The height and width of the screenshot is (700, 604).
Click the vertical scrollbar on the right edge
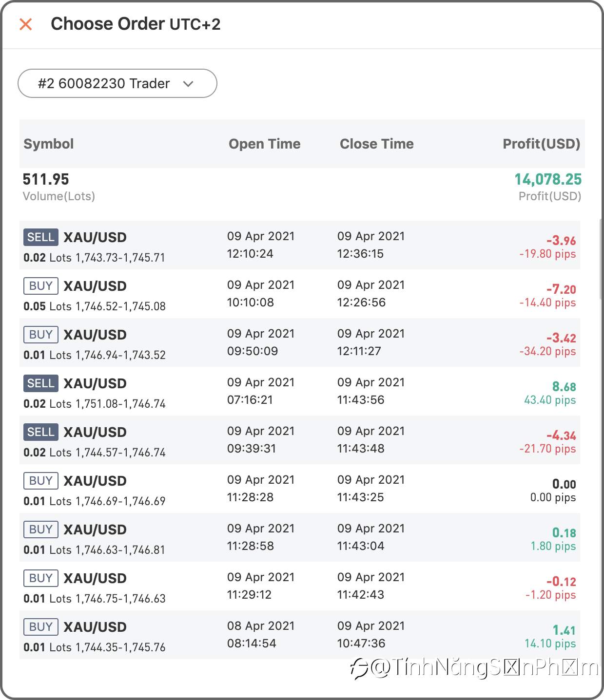pos(601,253)
